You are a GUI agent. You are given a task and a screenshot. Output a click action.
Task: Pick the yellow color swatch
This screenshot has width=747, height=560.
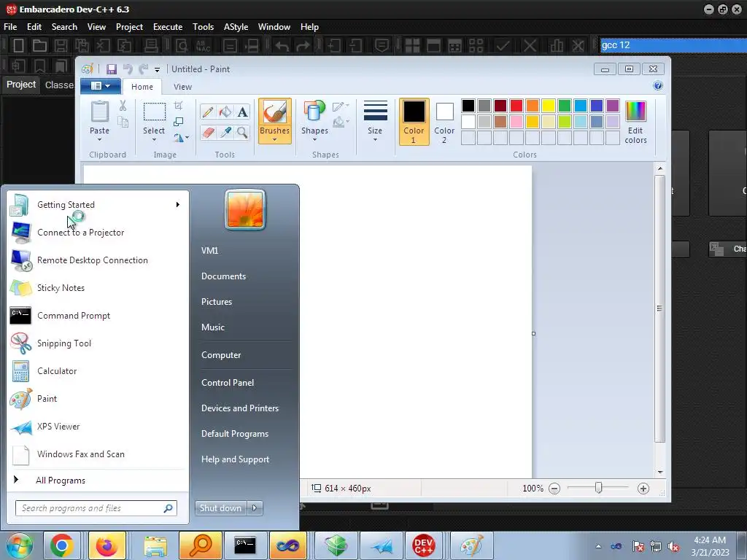tap(549, 105)
